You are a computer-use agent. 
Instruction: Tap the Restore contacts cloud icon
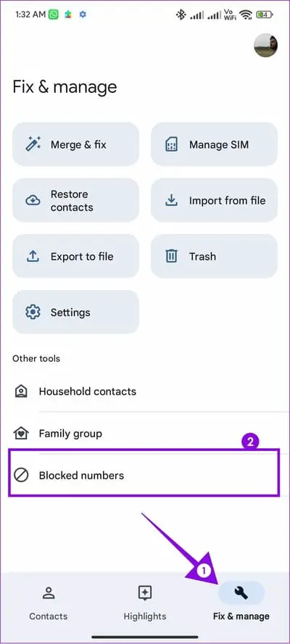tap(33, 200)
